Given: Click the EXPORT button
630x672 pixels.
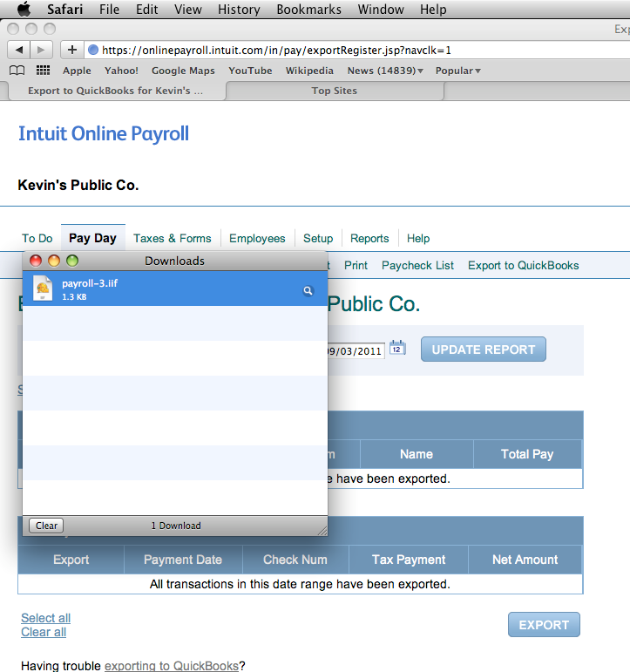Looking at the screenshot, I should pyautogui.click(x=544, y=625).
